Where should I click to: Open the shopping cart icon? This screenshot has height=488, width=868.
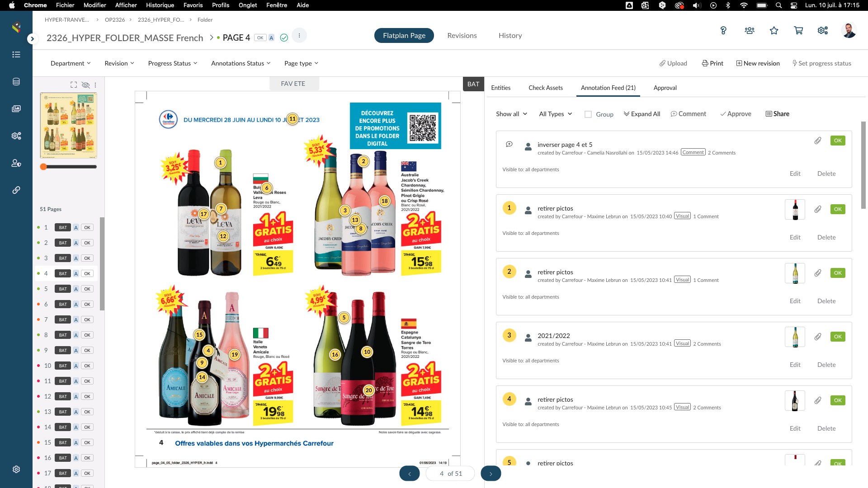(798, 30)
